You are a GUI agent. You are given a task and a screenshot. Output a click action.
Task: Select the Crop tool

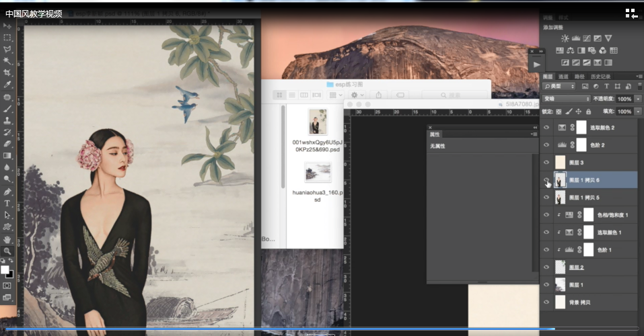pos(7,73)
